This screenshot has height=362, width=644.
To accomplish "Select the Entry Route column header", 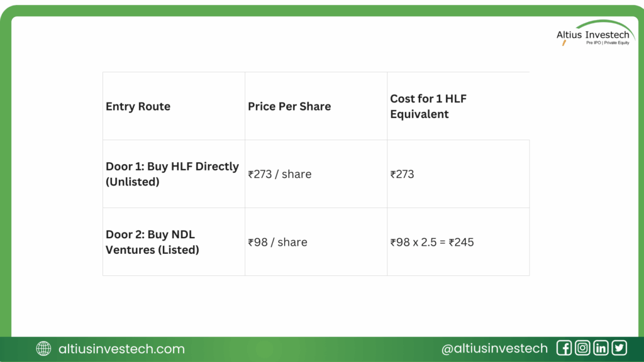I will 138,106.
